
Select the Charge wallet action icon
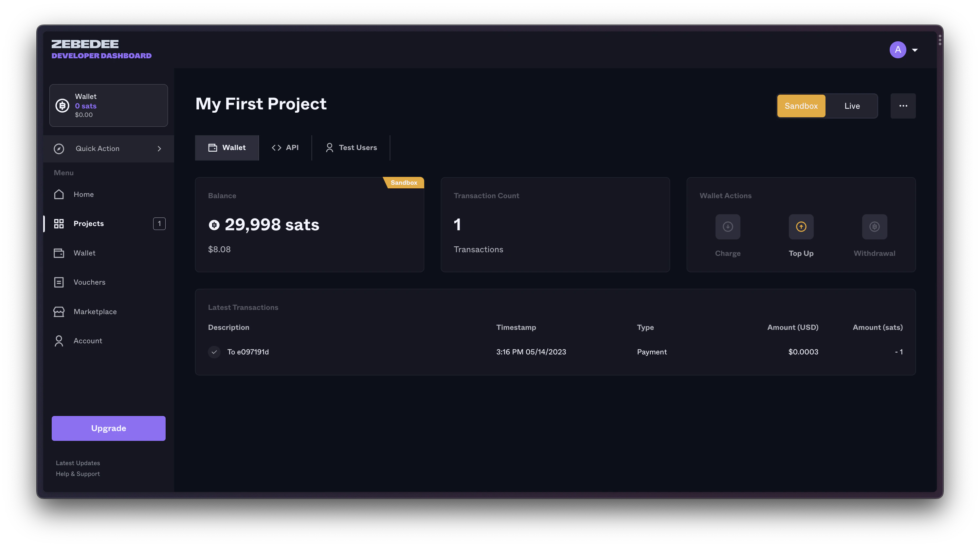pyautogui.click(x=727, y=226)
